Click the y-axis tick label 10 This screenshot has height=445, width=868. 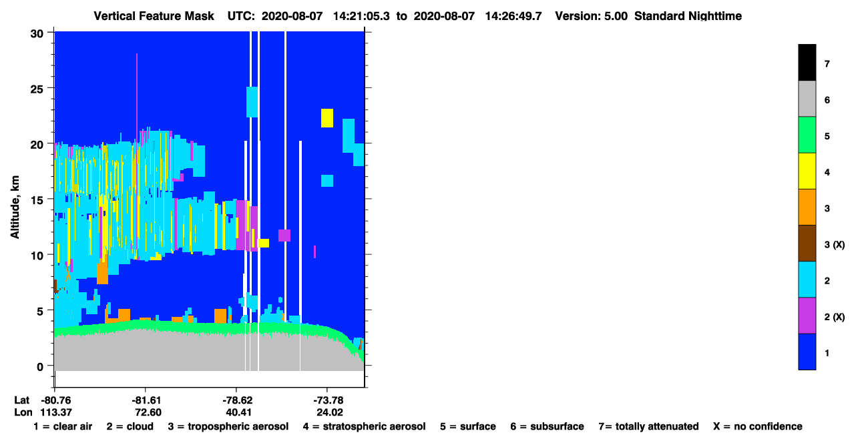[x=38, y=255]
